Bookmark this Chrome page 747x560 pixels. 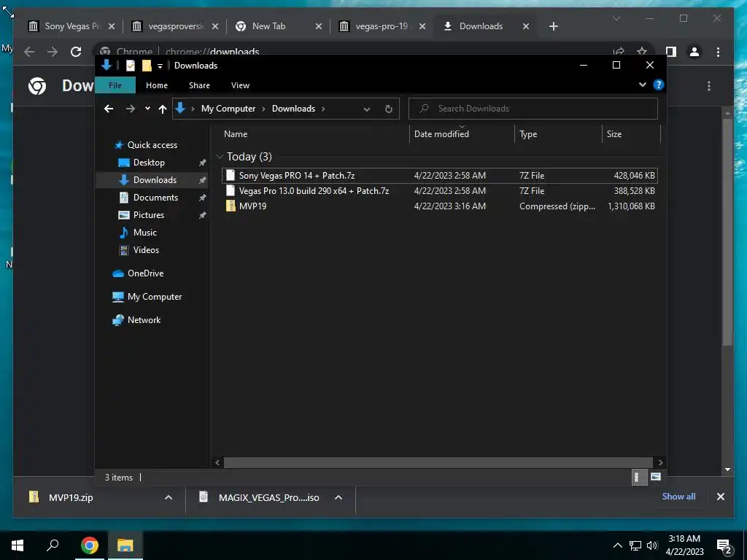(x=642, y=52)
